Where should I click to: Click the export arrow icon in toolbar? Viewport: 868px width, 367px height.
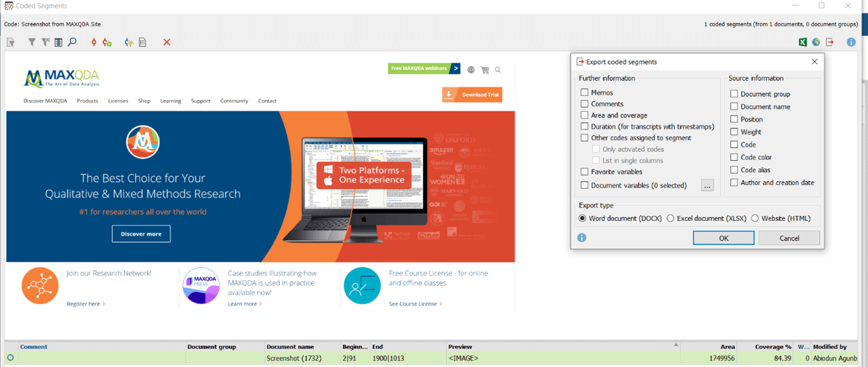[830, 43]
